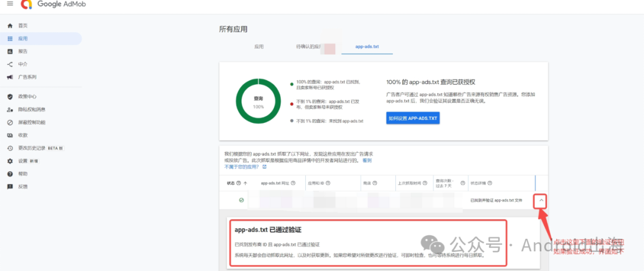Click 新增 badge beside 设置
The width and height of the screenshot is (644, 271).
pos(33,161)
